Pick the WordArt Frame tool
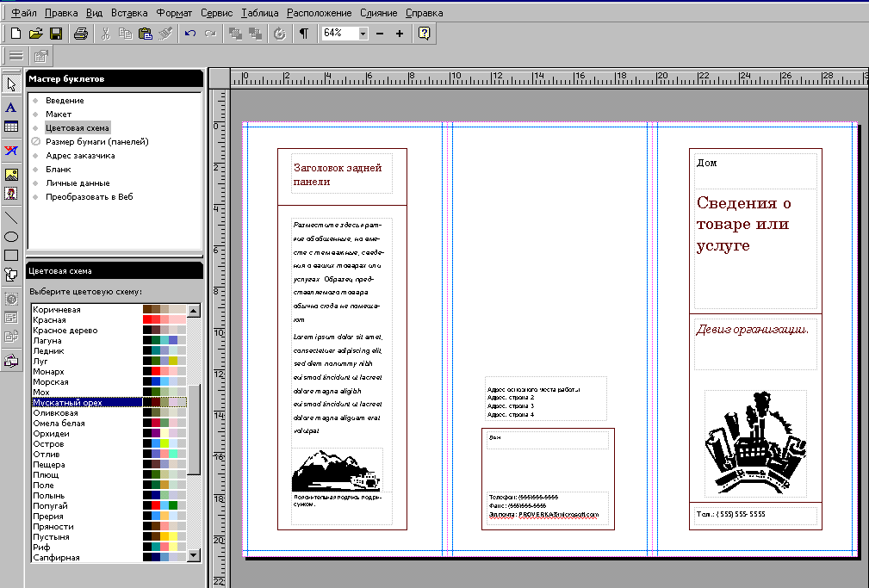 [11, 151]
